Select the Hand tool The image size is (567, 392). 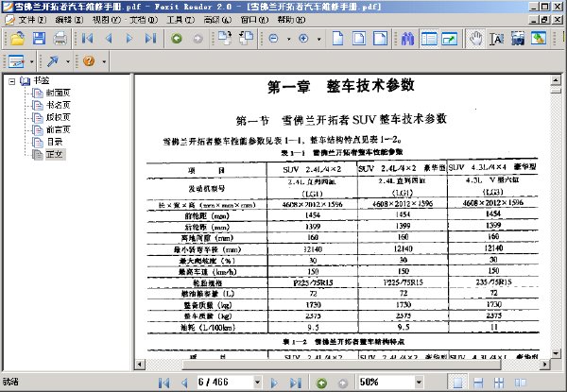pos(475,39)
